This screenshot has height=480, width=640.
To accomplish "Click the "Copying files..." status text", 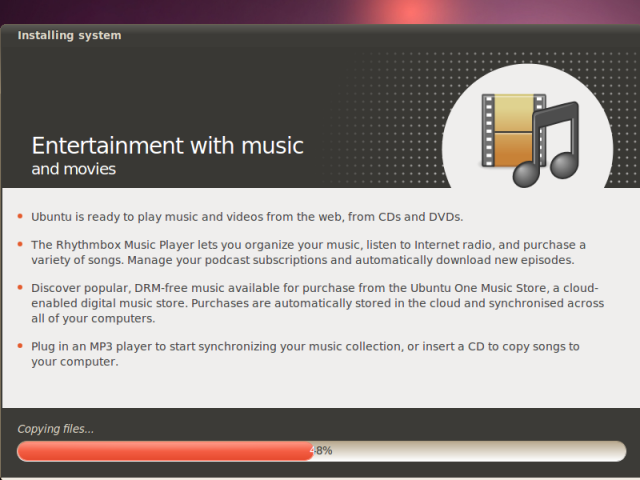I will click(56, 429).
